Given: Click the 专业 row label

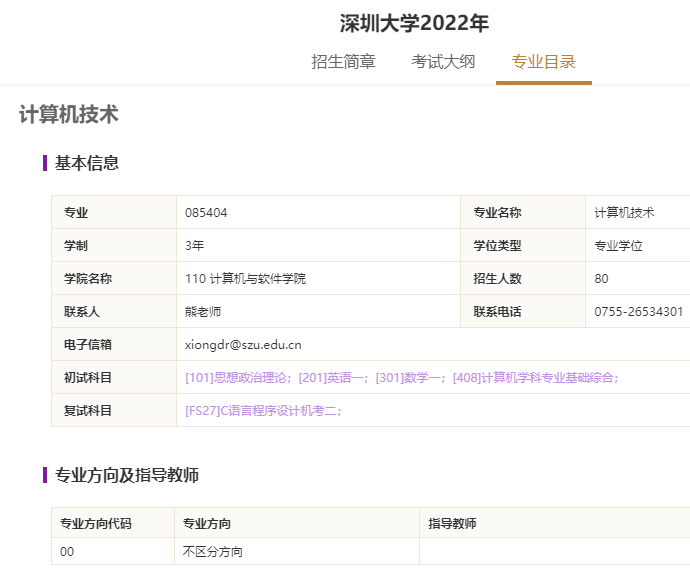Looking at the screenshot, I should coord(76,213).
